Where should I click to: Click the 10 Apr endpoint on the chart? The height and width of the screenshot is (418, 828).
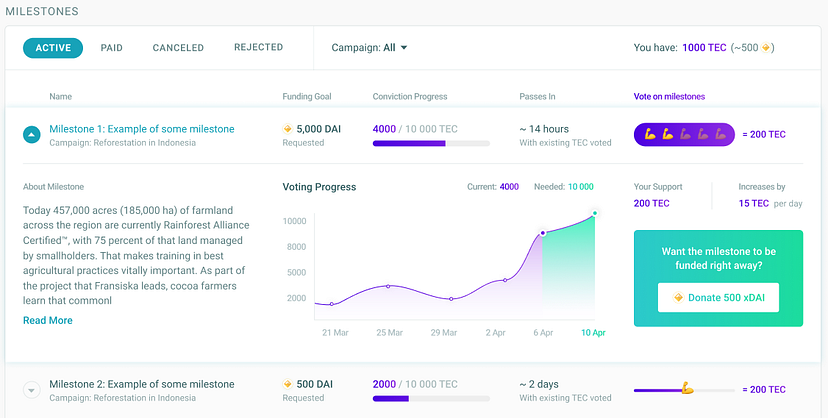(594, 213)
